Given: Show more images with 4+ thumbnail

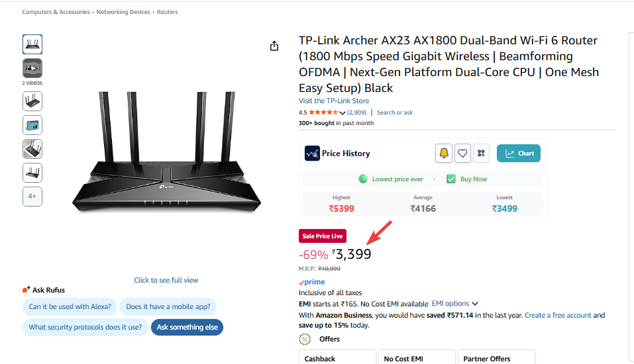Looking at the screenshot, I should pos(32,197).
